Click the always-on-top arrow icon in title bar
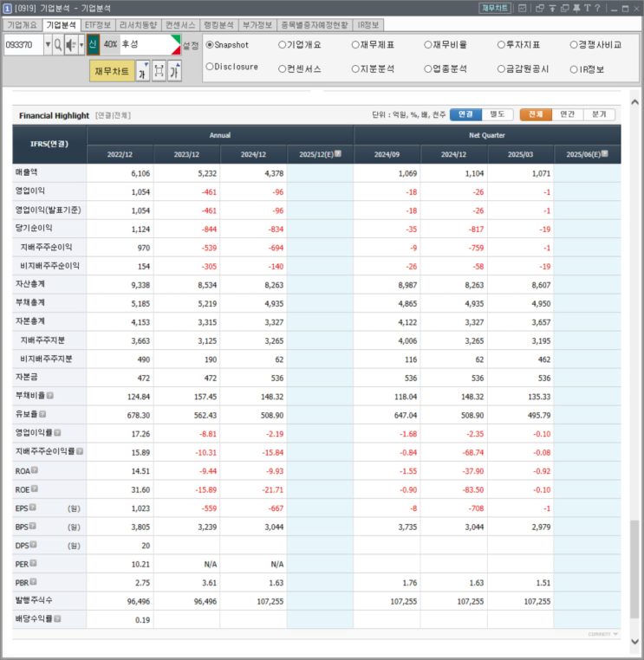The height and width of the screenshot is (660, 644). pyautogui.click(x=552, y=8)
